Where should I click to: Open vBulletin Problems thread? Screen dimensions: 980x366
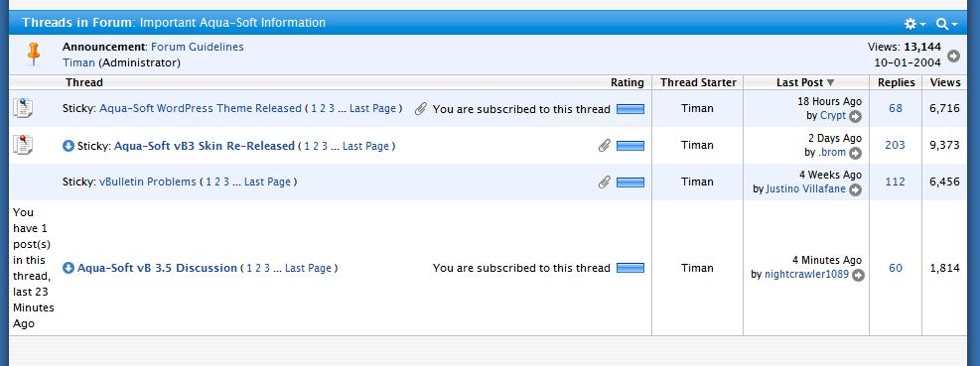148,182
